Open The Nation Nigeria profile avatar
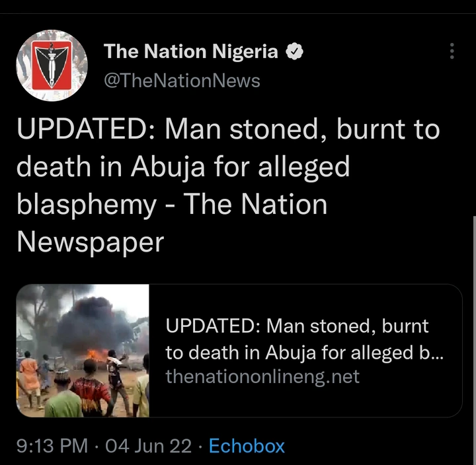Screen dimensions: 476x465 tap(52, 66)
